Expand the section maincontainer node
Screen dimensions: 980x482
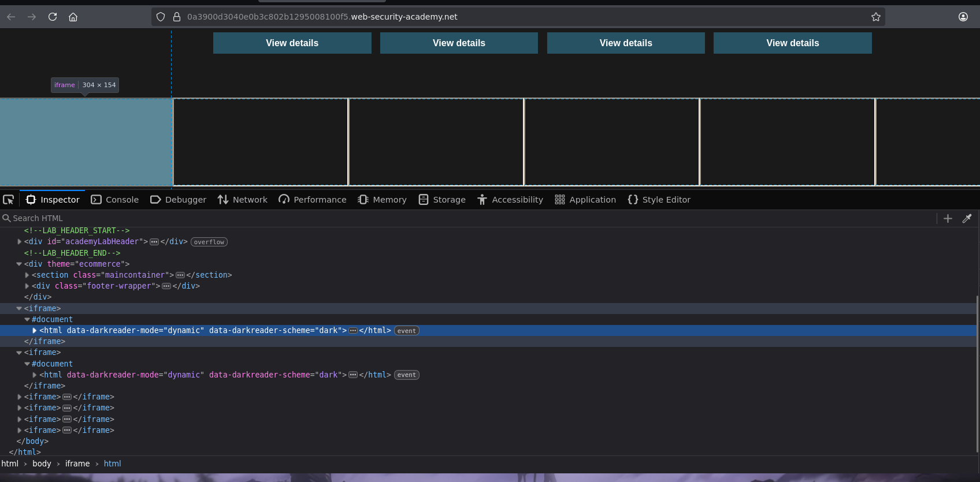(x=27, y=275)
